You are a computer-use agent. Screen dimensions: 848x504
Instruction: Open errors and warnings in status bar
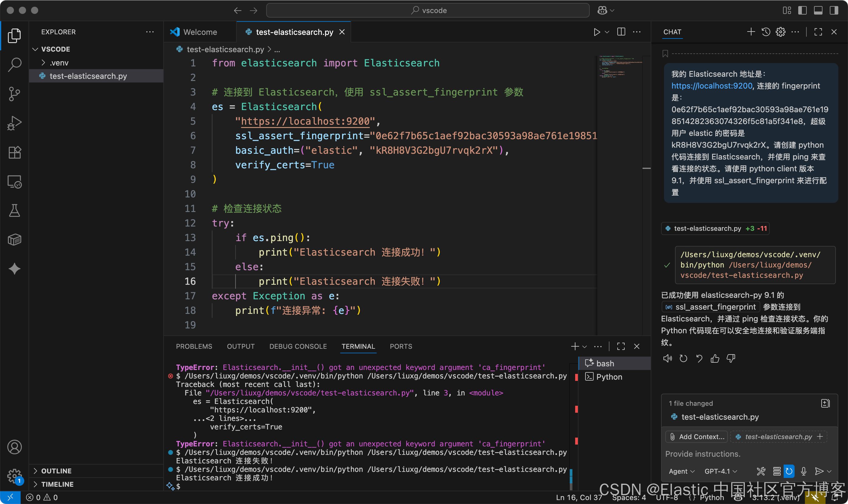42,498
